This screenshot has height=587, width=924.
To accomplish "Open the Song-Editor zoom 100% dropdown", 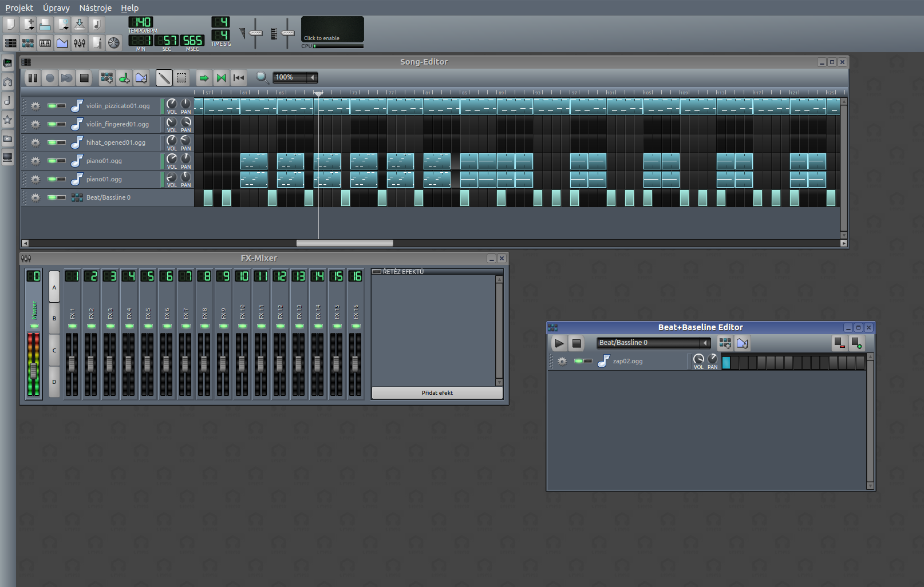I will tap(312, 78).
